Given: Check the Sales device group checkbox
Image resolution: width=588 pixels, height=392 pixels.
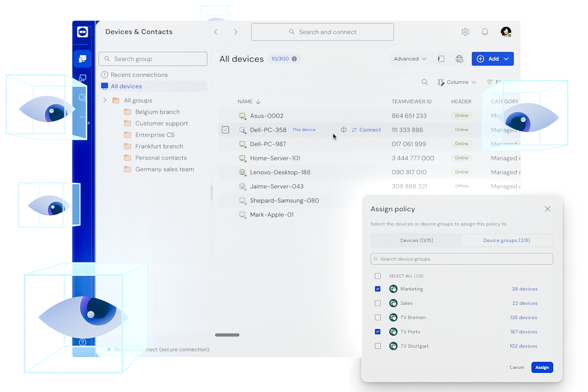Looking at the screenshot, I should [378, 303].
